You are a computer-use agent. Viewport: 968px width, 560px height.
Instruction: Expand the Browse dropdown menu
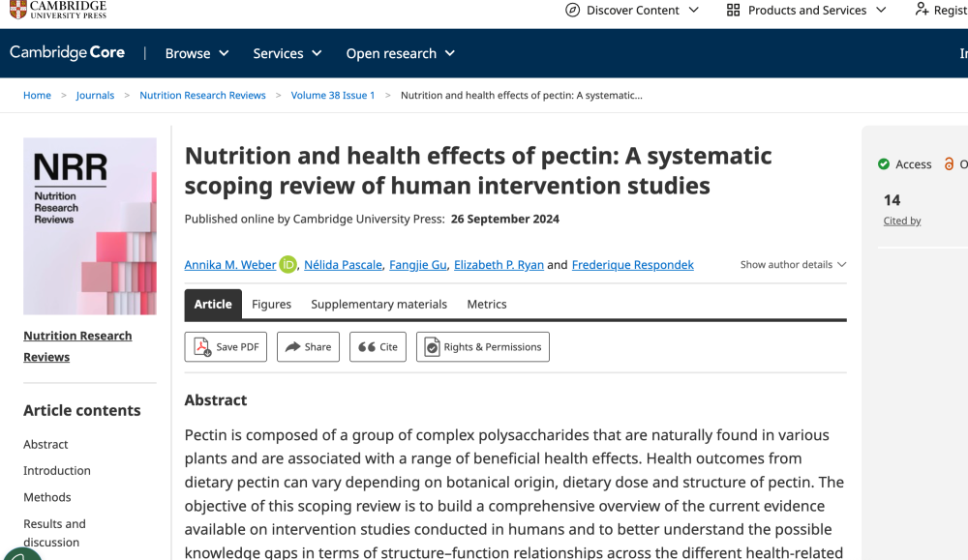[x=197, y=53]
